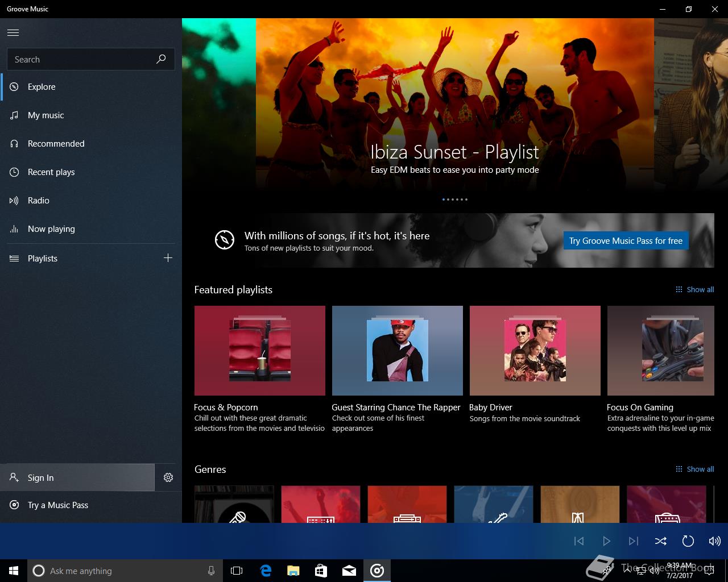Open Recent plays
Image resolution: width=728 pixels, height=582 pixels.
pos(91,172)
